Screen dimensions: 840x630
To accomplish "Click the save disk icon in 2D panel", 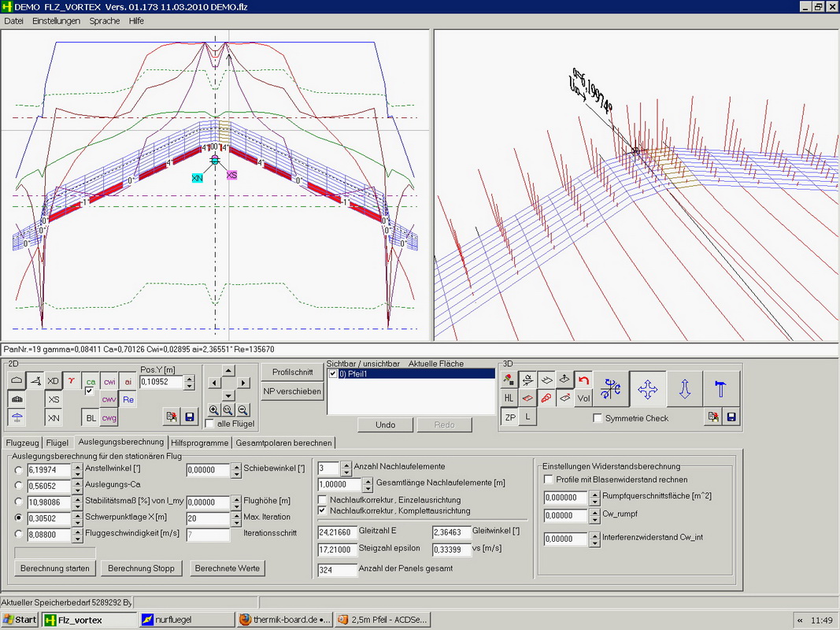I will click(189, 417).
